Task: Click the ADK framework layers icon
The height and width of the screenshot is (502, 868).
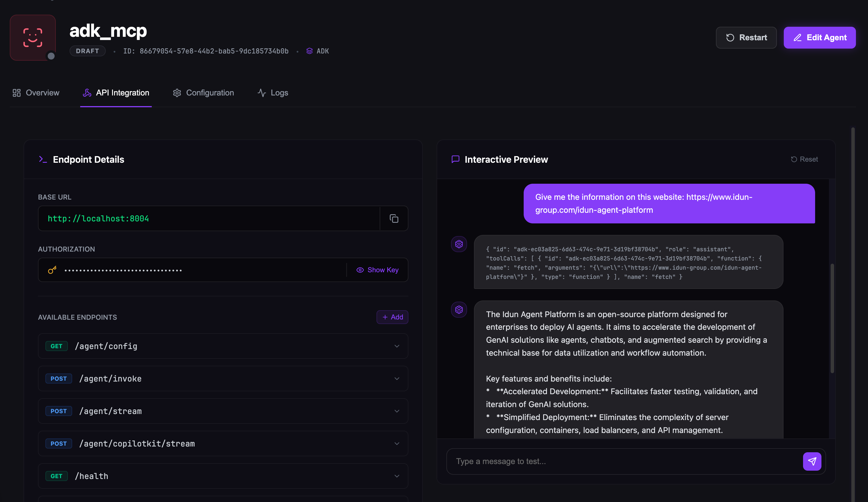Action: click(309, 51)
